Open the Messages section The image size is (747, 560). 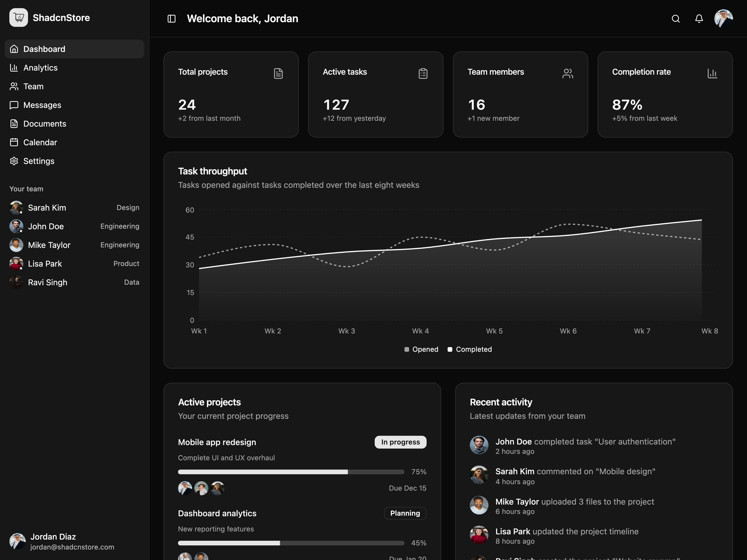click(x=74, y=105)
